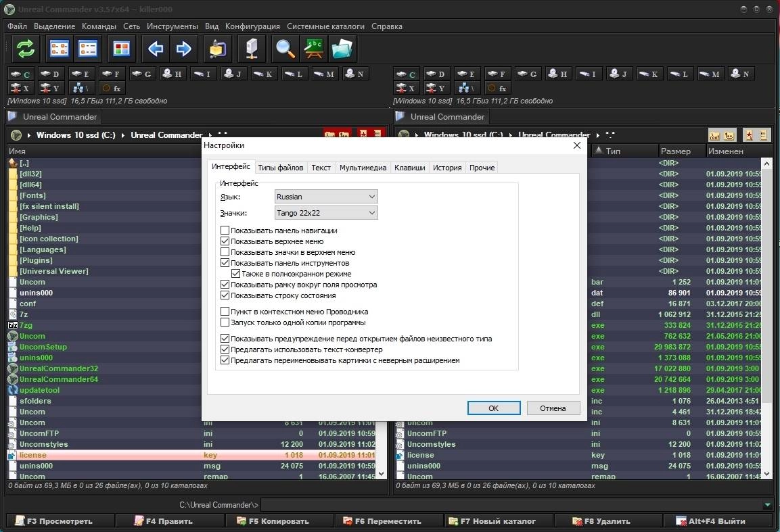The width and height of the screenshot is (780, 532).
Task: Uncheck 'Предлагать использовать текст-конвертер'
Action: point(225,349)
